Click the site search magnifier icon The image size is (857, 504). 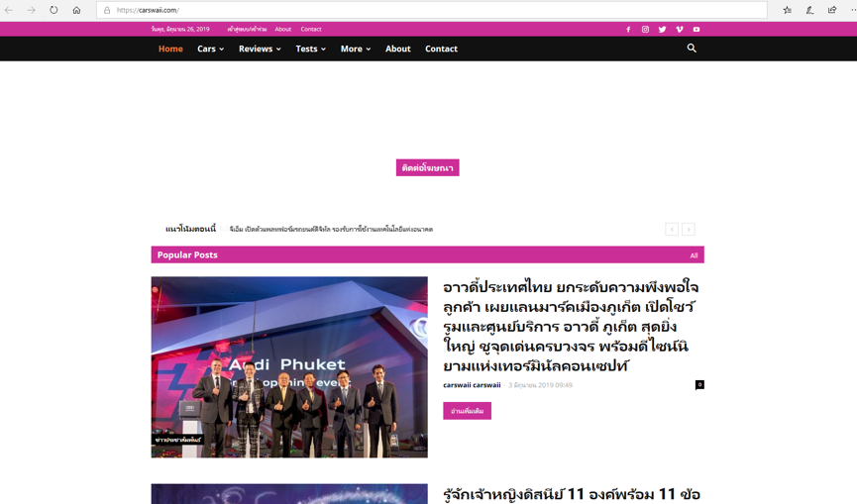pos(692,49)
